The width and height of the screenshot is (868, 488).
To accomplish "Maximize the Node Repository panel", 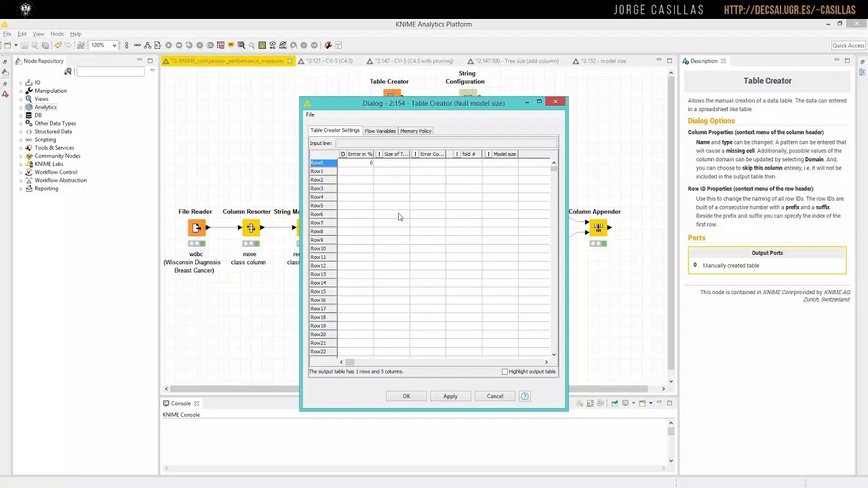I will (150, 61).
